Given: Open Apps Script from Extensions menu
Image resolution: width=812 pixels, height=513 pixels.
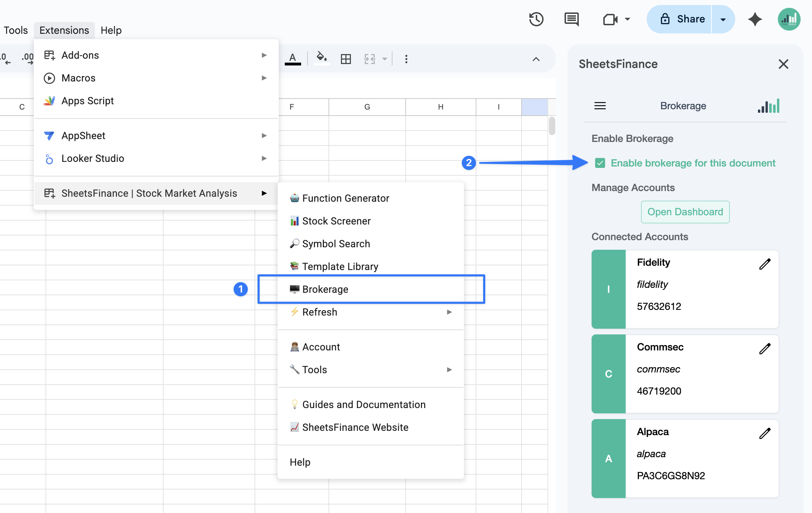Looking at the screenshot, I should coord(156,101).
